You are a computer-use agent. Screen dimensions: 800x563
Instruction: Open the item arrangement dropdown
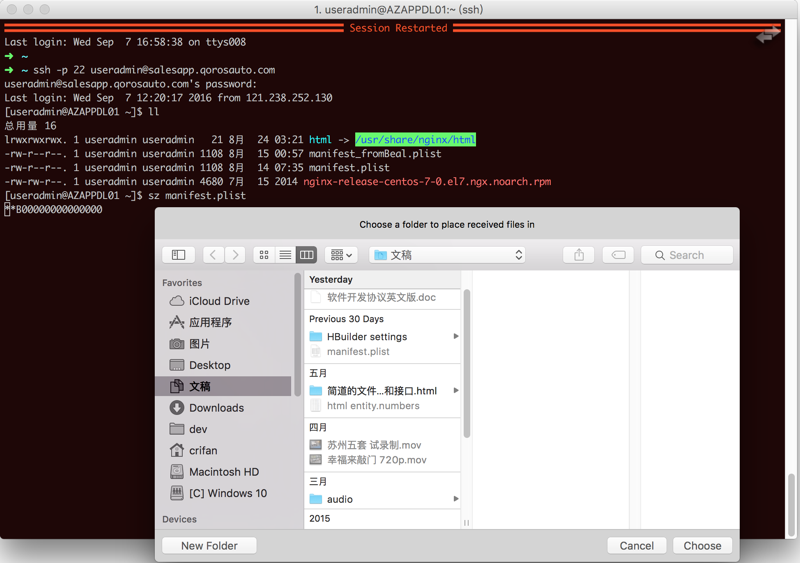341,255
